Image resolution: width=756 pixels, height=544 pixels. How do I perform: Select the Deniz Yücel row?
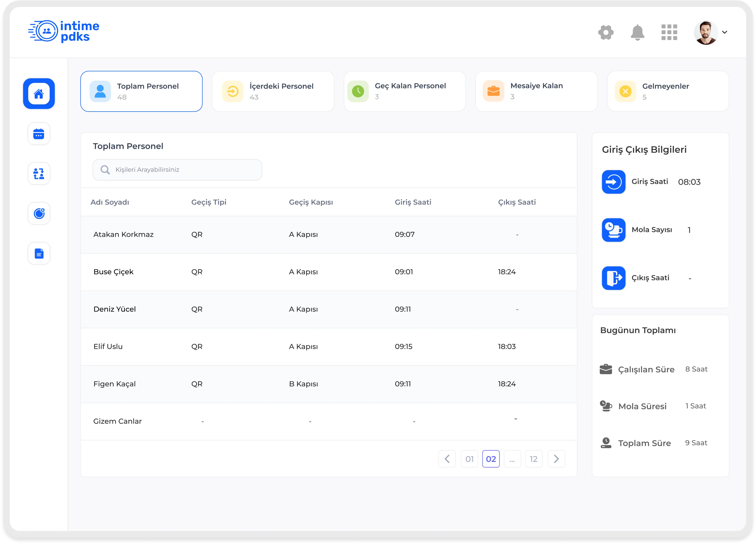[x=329, y=309]
